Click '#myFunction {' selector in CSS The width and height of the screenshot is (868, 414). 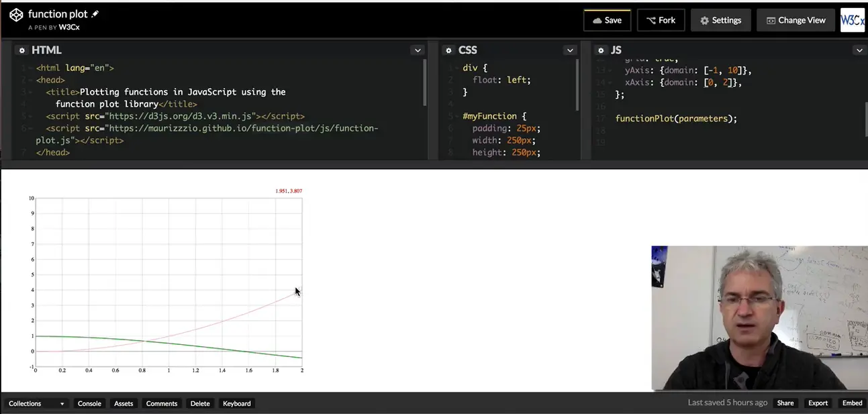[x=495, y=116]
